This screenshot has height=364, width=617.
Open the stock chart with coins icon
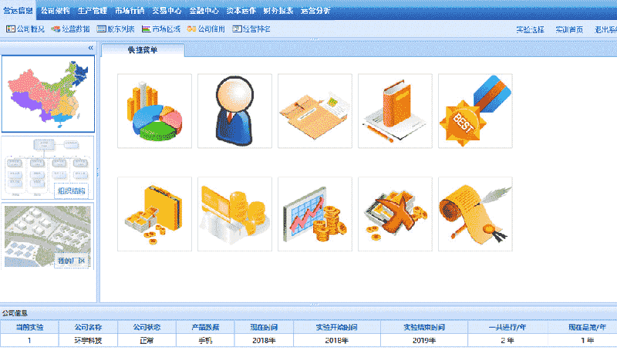tap(315, 214)
